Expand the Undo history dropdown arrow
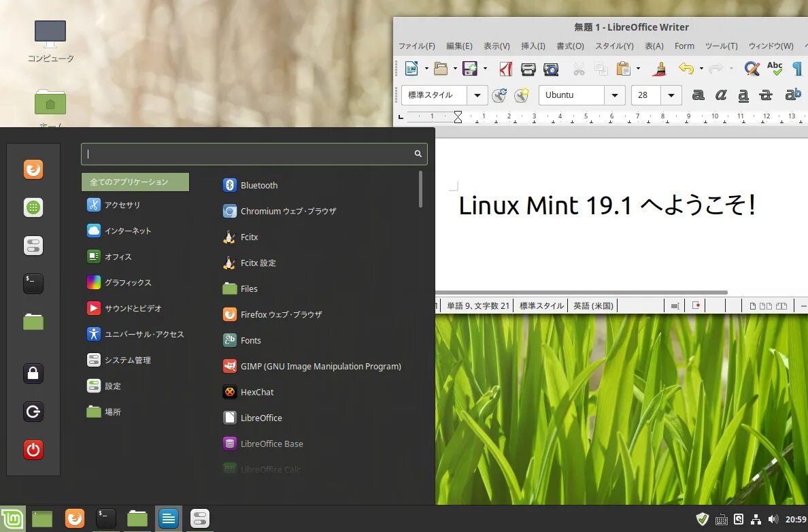Viewport: 808px width, 532px height. [701, 68]
